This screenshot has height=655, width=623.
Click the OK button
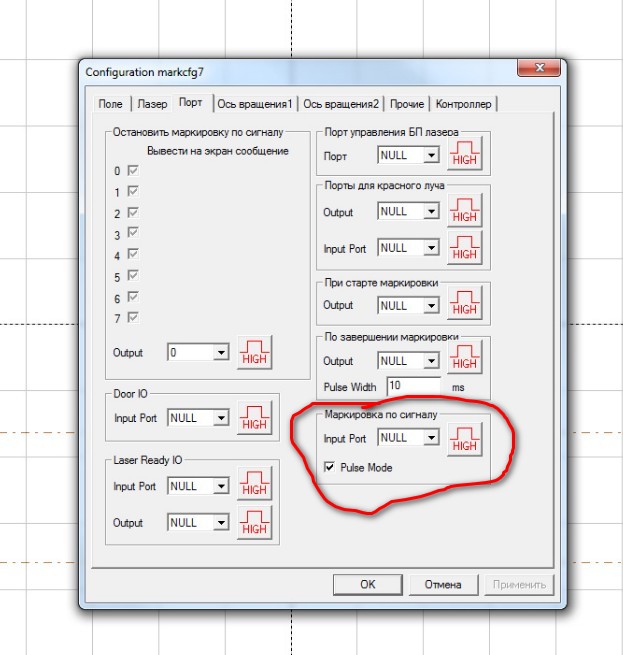click(x=368, y=585)
